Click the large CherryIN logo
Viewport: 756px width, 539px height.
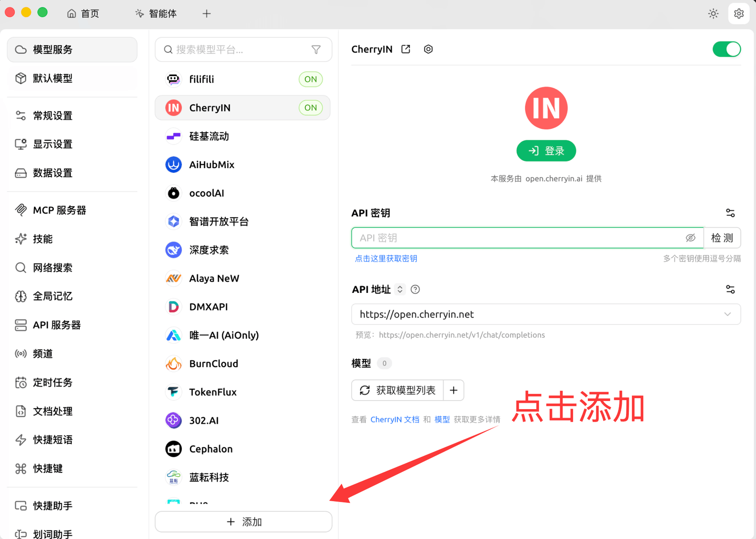(546, 108)
